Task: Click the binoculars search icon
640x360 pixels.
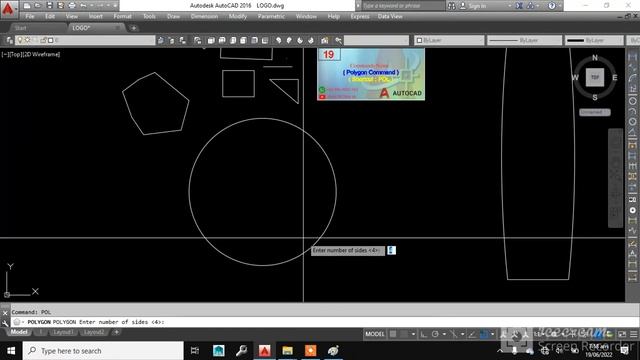Action: (x=452, y=6)
